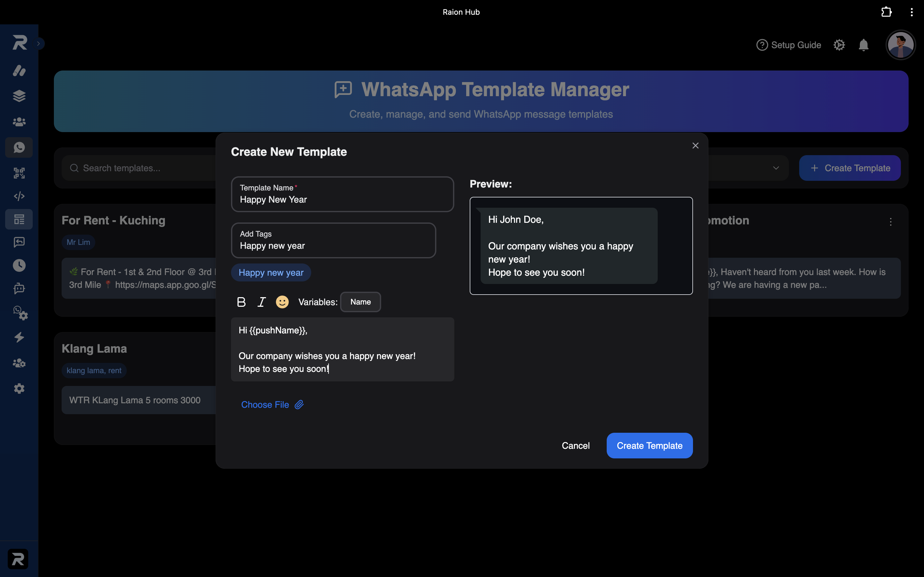Open the QR code scanner sidebar icon
Viewport: 924px width, 577px height.
tap(19, 173)
